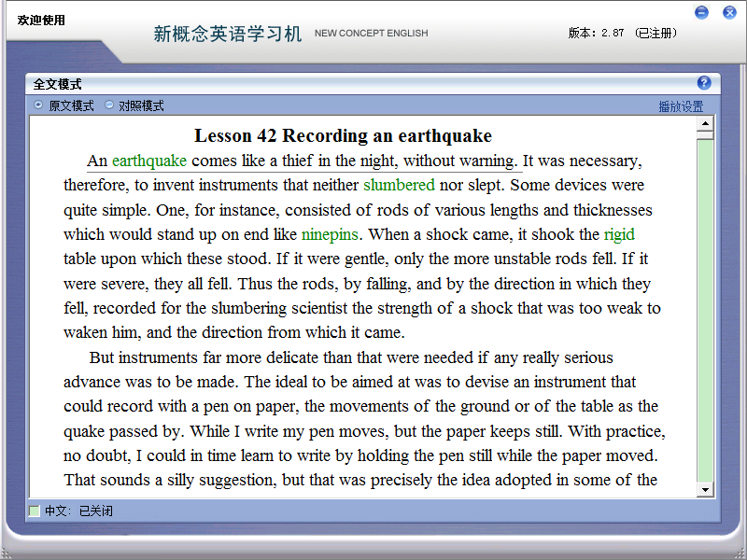The height and width of the screenshot is (560, 747).
Task: Click the green word "earthquake"
Action: click(149, 161)
